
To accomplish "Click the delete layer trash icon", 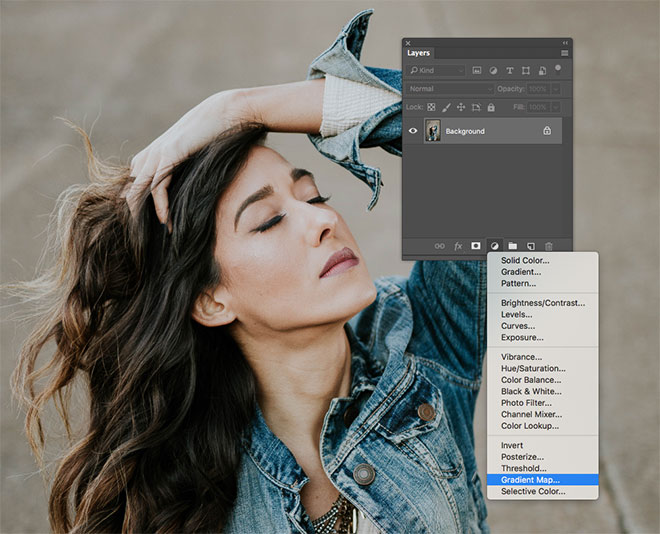I will tap(548, 245).
